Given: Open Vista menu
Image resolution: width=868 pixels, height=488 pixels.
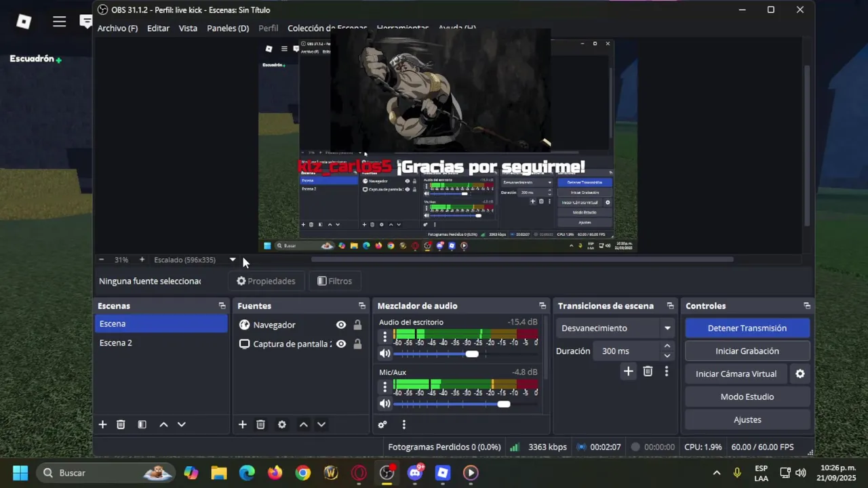Looking at the screenshot, I should pyautogui.click(x=188, y=28).
